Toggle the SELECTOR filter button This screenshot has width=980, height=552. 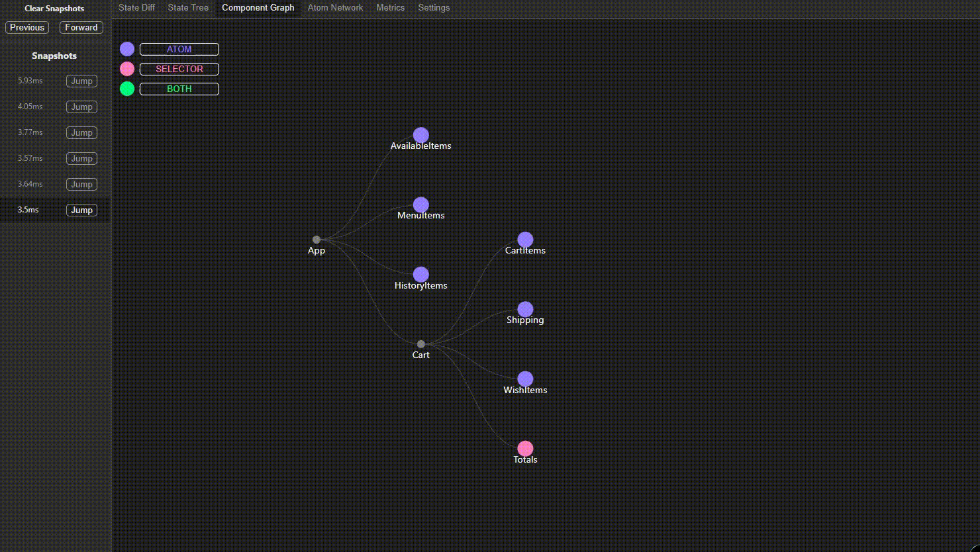coord(179,69)
